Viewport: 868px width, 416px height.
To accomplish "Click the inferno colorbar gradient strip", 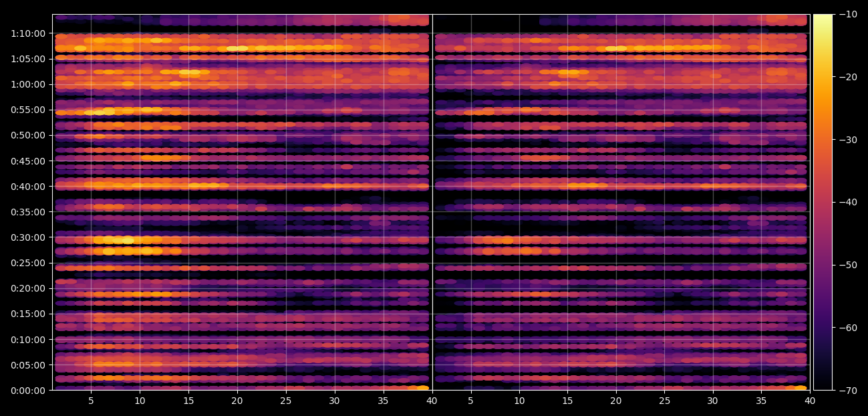I will coord(823,202).
